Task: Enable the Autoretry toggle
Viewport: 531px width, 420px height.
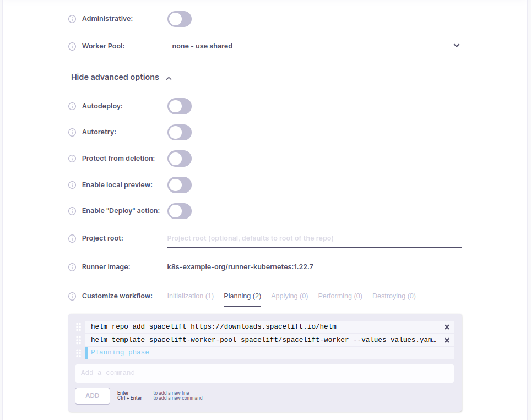Action: [x=180, y=133]
